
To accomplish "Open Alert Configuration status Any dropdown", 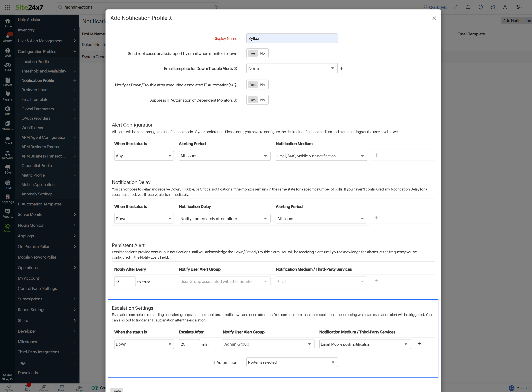I will (144, 156).
